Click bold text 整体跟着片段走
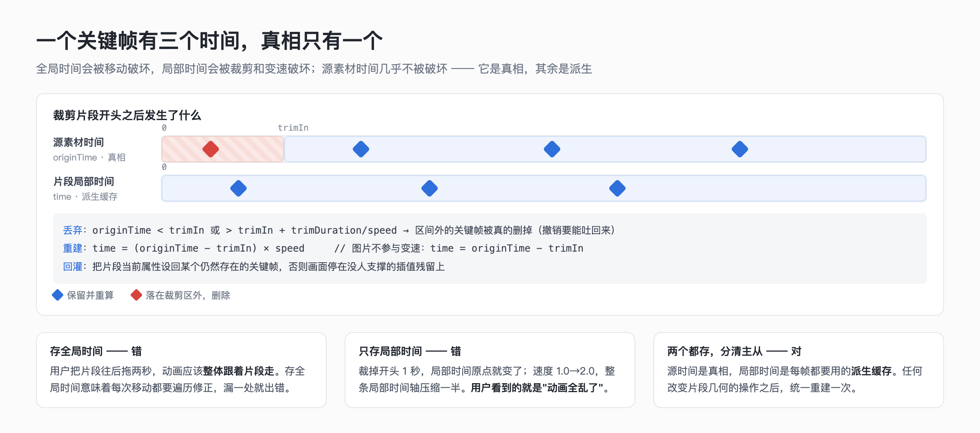This screenshot has width=980, height=433. (x=238, y=371)
